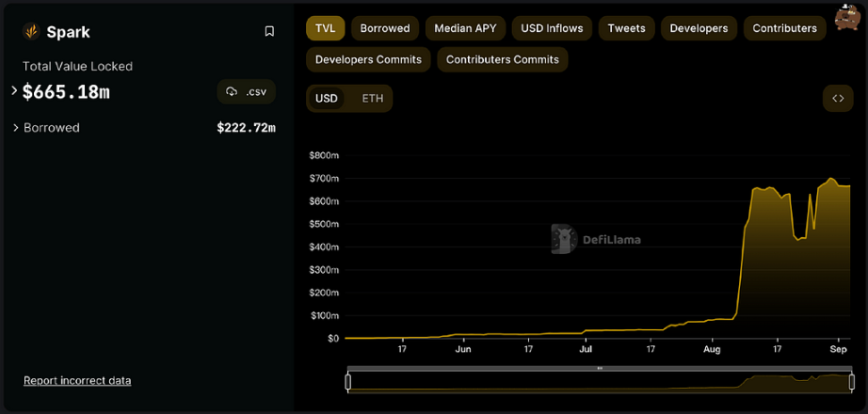Expand the Total Value Locked breakdown chevron

[x=15, y=91]
